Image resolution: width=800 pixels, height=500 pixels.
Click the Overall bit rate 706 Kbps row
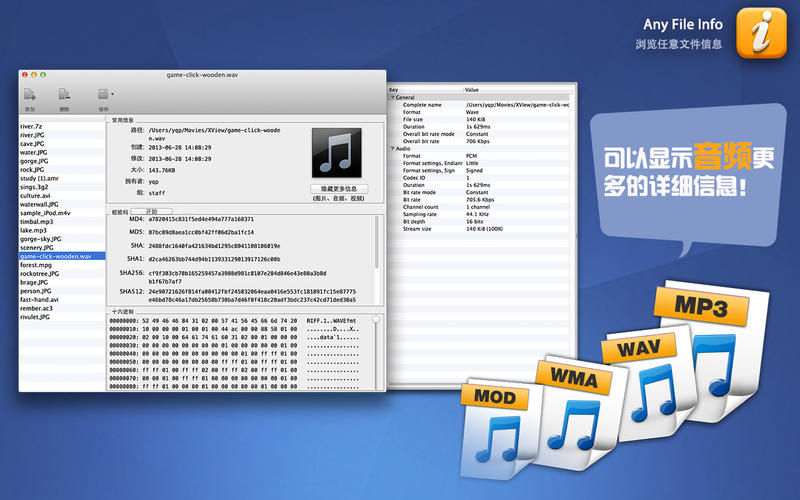(479, 141)
